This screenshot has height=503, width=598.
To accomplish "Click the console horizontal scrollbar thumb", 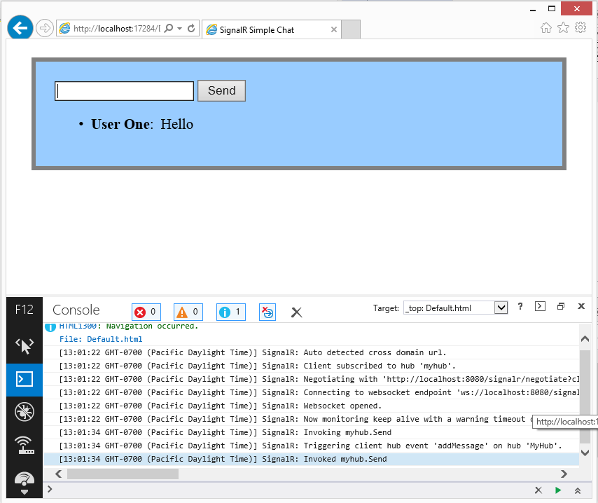I will pos(123,474).
